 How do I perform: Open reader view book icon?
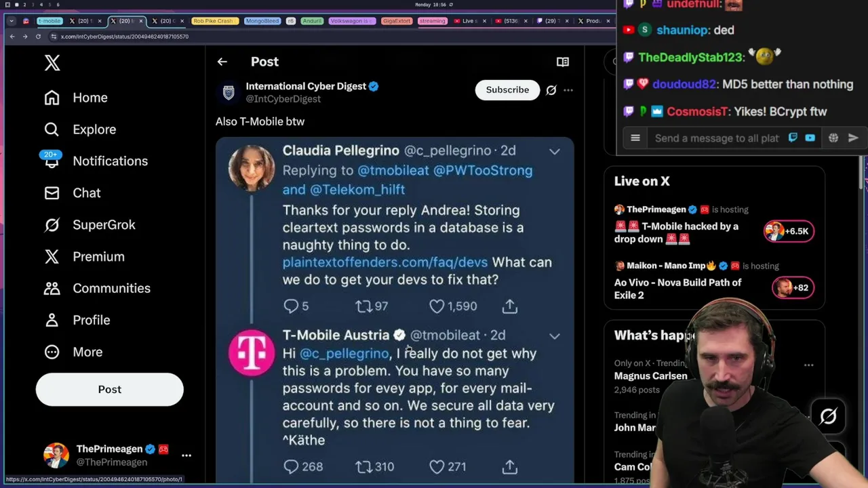tap(563, 62)
